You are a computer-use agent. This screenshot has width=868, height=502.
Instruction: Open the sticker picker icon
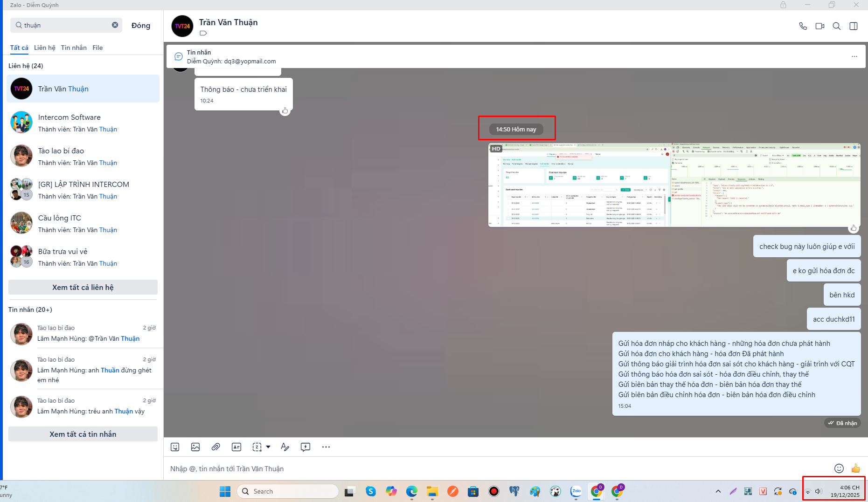click(x=175, y=447)
